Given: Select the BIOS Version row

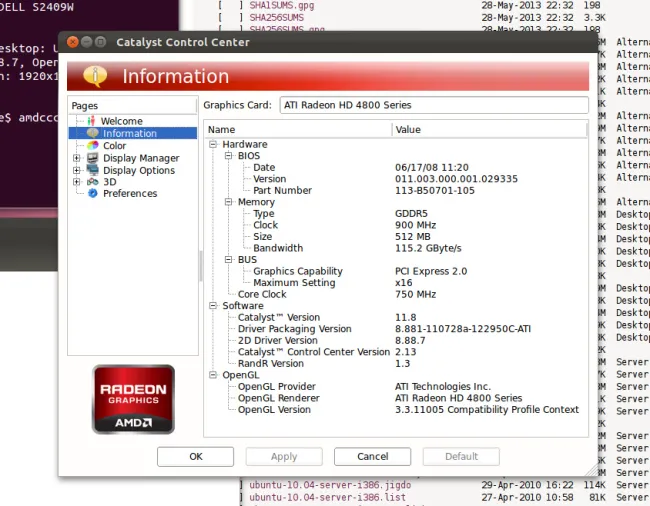Looking at the screenshot, I should 396,179.
